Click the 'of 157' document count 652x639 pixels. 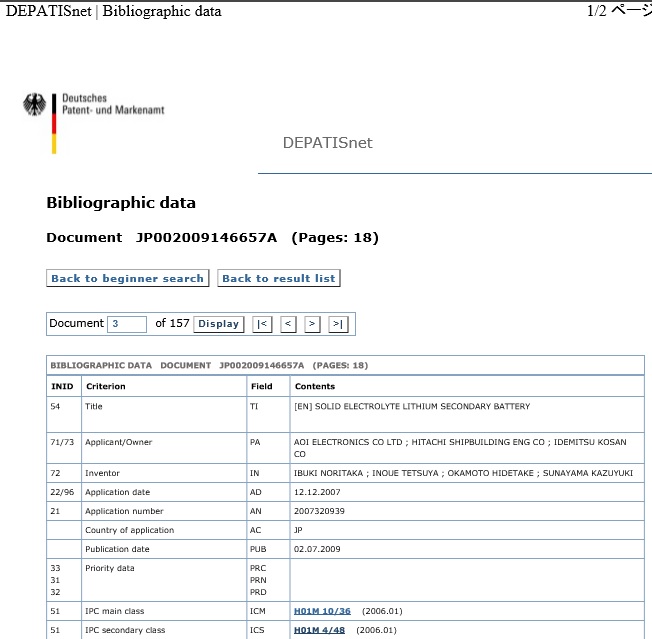[x=172, y=323]
